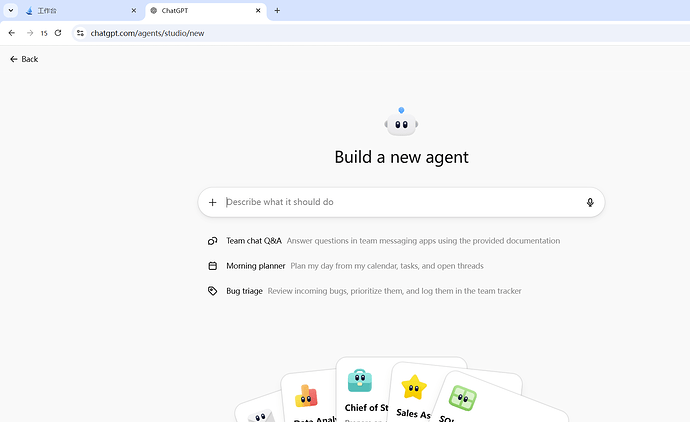Click 'Review incoming bugs, prioritize them' description
Screen dimensions: 690x422
[x=394, y=291]
